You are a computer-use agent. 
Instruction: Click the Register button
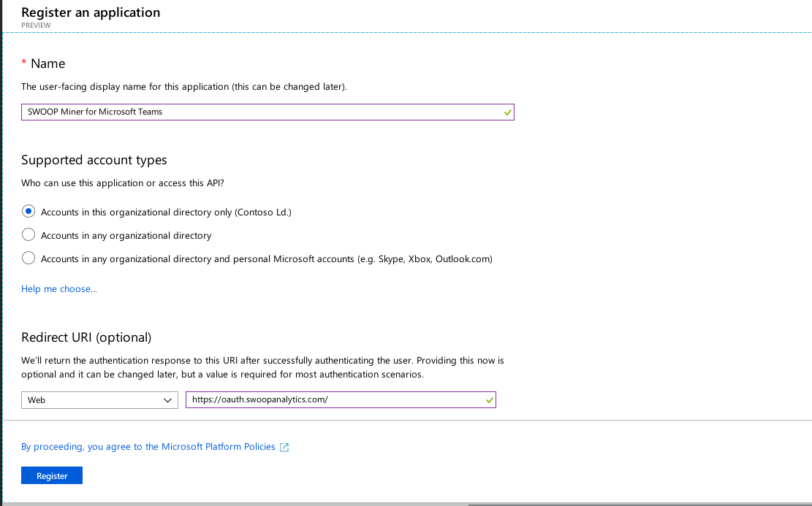52,475
